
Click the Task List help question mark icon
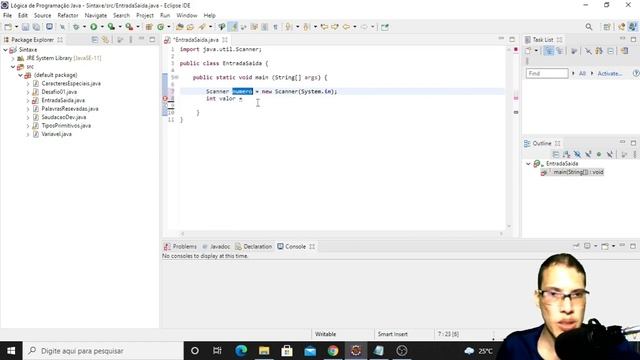pyautogui.click(x=636, y=73)
